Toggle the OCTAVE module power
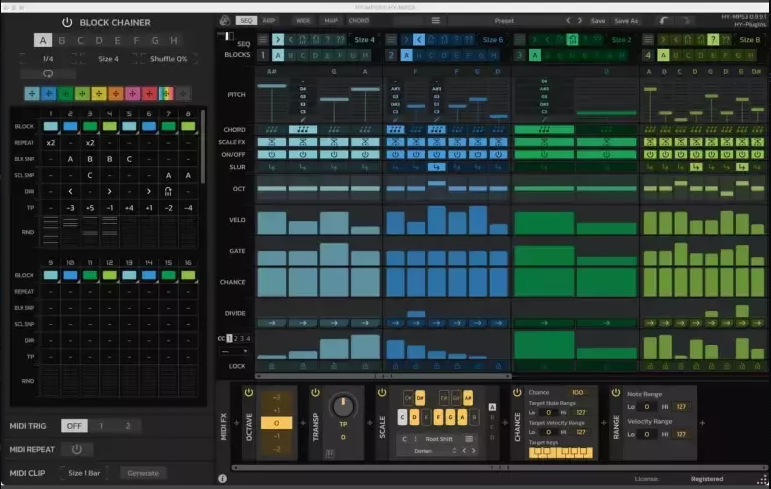771x489 pixels. click(x=249, y=393)
